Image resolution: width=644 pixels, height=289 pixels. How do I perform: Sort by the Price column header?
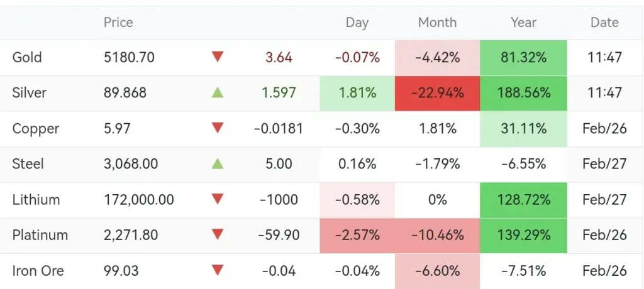coord(118,23)
